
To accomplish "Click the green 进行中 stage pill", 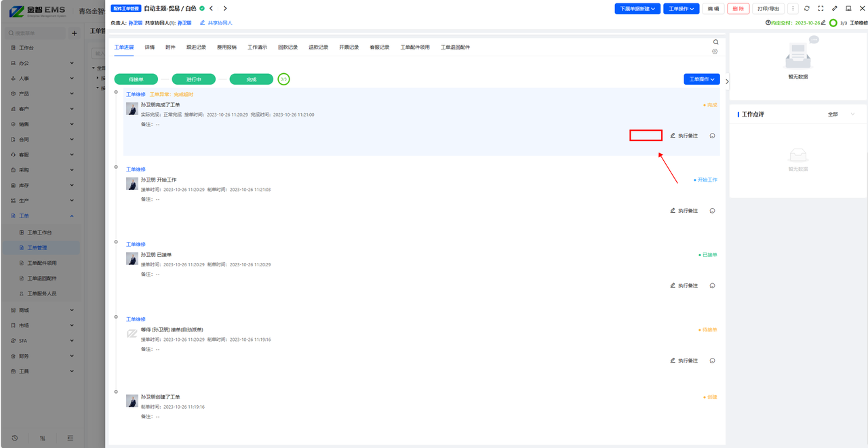I will pyautogui.click(x=194, y=79).
